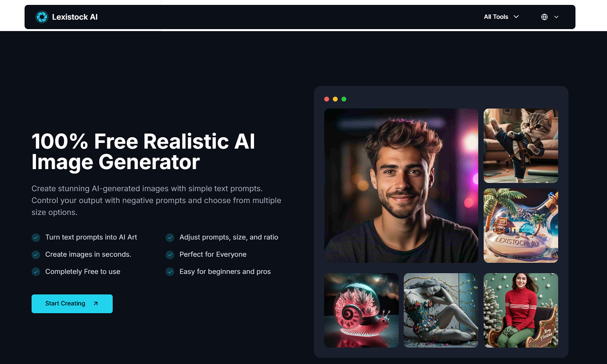The image size is (607, 364).
Task: Click the Lexistock AI aperture logo icon
Action: (x=42, y=17)
